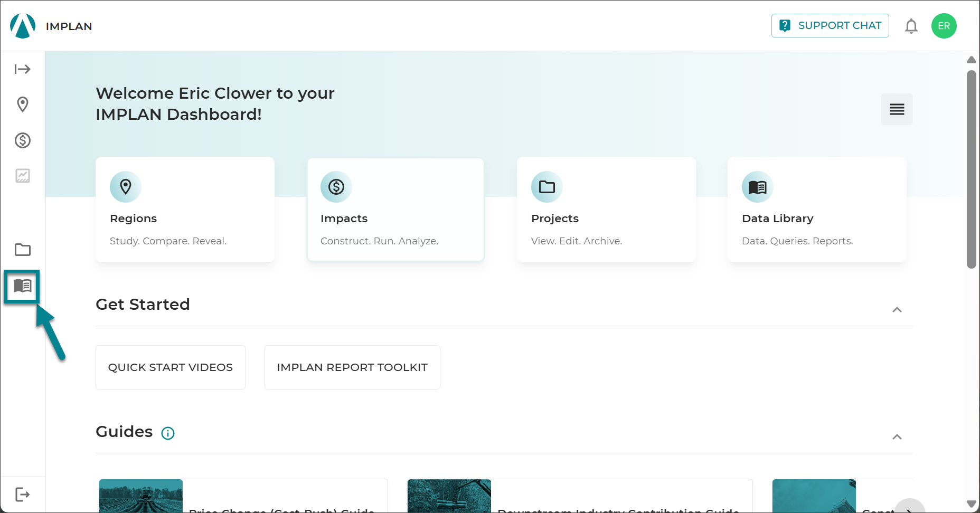This screenshot has width=980, height=513.
Task: Open the Data Library card title
Action: pyautogui.click(x=778, y=218)
